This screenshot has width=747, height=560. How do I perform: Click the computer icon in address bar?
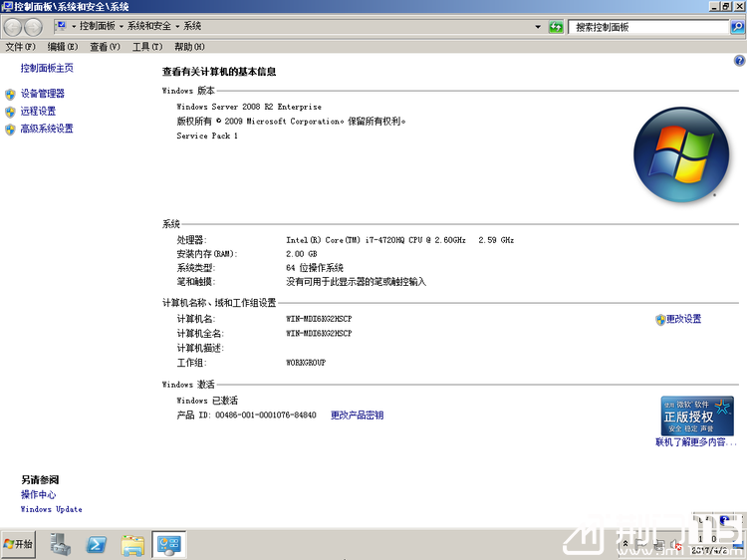pos(62,26)
